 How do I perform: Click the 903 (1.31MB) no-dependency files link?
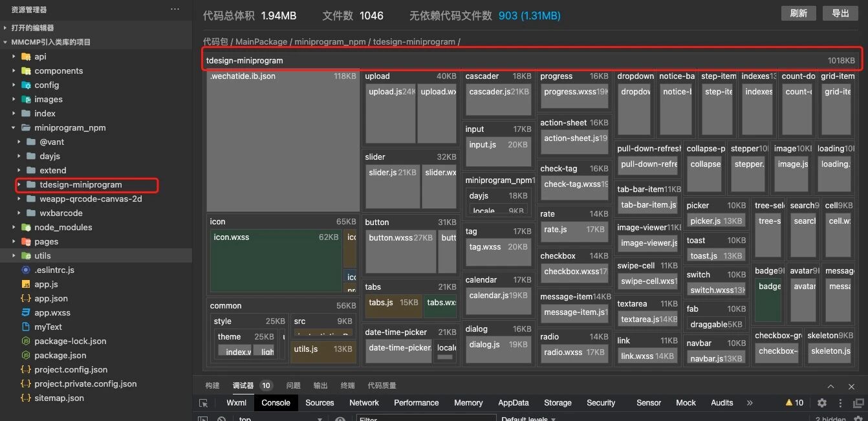[x=530, y=16]
